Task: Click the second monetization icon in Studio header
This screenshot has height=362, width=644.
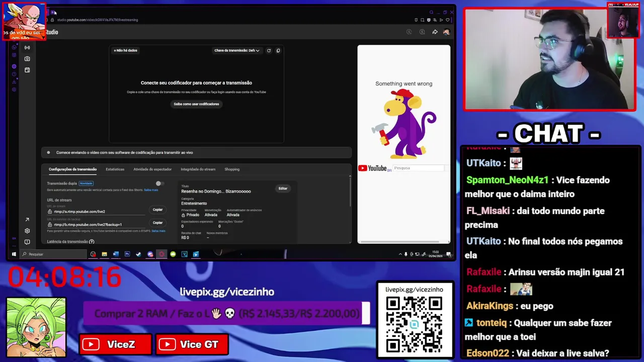Action: click(422, 32)
